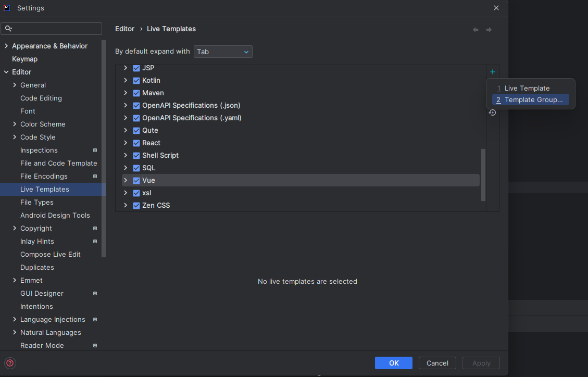Open the 'By default expand with' dropdown
The image size is (588, 377).
tap(223, 52)
